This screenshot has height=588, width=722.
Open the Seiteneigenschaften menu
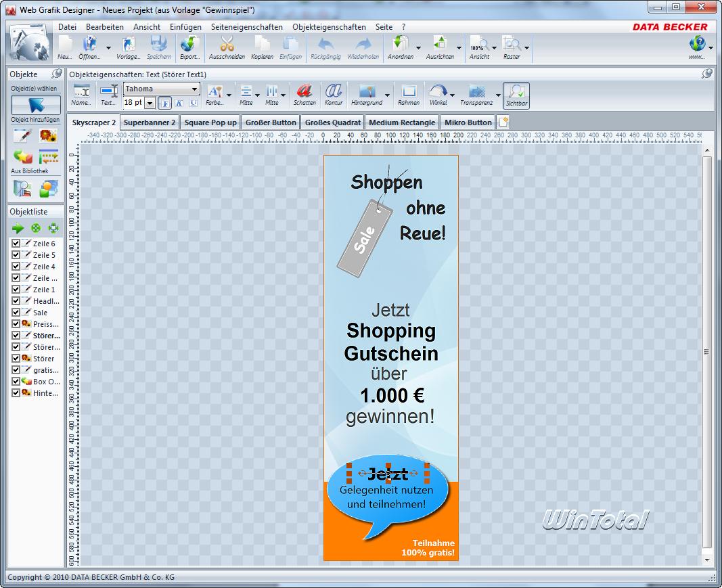[x=247, y=26]
